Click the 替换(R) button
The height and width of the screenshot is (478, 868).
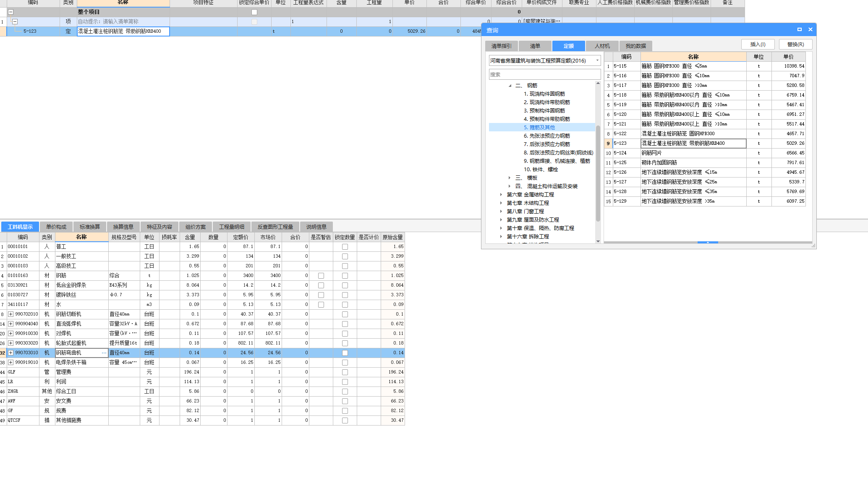pyautogui.click(x=796, y=44)
